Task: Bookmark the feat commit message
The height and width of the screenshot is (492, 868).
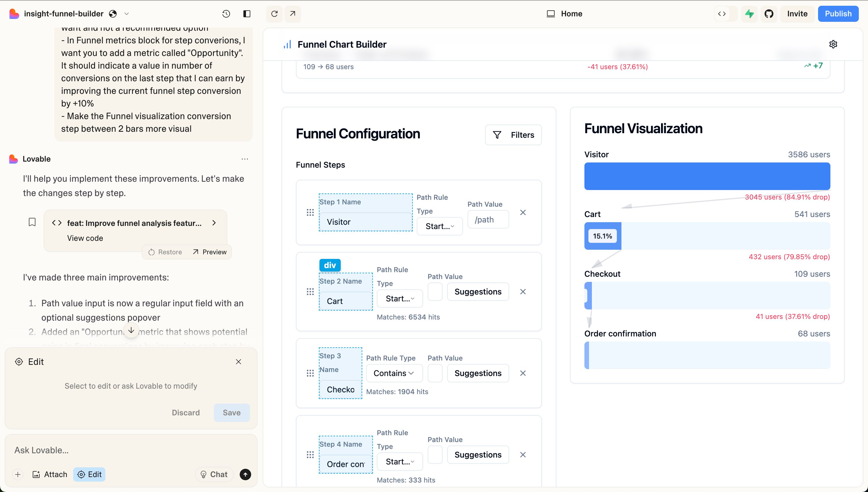Action: pyautogui.click(x=32, y=222)
